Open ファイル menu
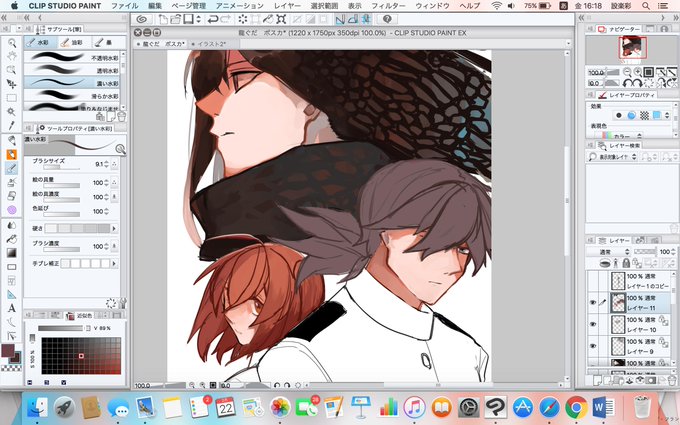Viewport: 680px width, 425px height. pyautogui.click(x=124, y=6)
